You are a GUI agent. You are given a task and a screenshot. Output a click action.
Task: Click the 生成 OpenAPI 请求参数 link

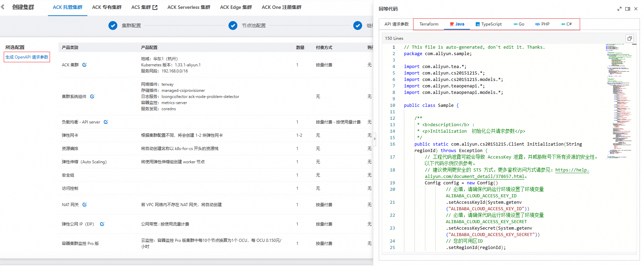tap(27, 57)
